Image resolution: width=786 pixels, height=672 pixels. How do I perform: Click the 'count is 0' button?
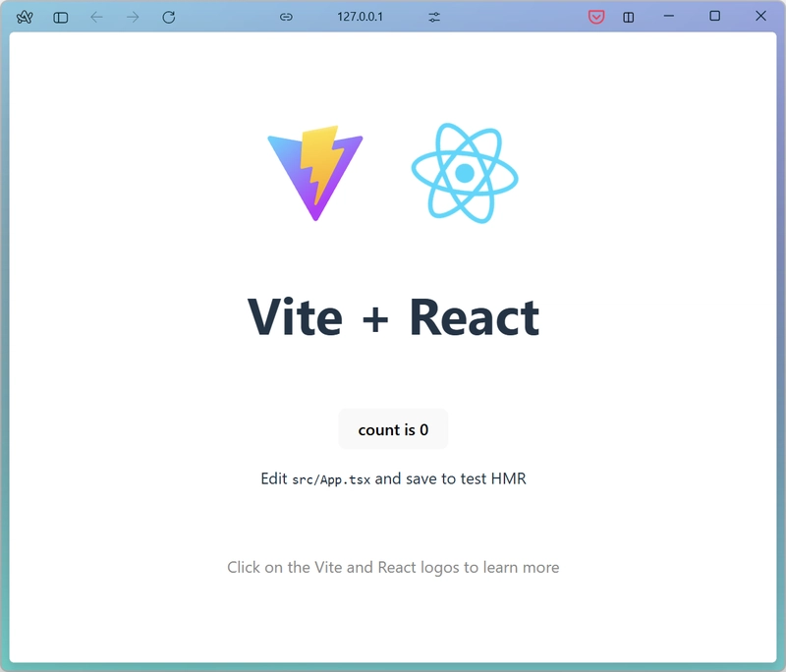(x=393, y=429)
